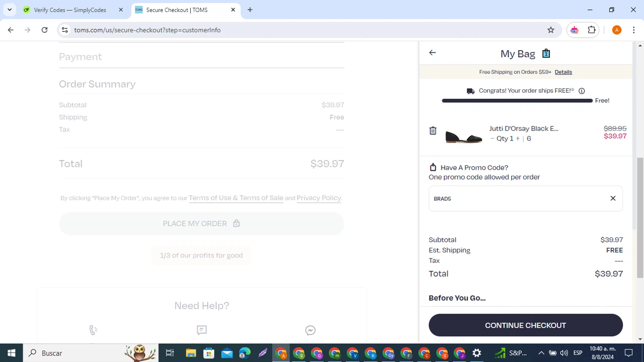The width and height of the screenshot is (644, 362).
Task: Click the Messenger icon under Need Help
Action: coord(310,330)
